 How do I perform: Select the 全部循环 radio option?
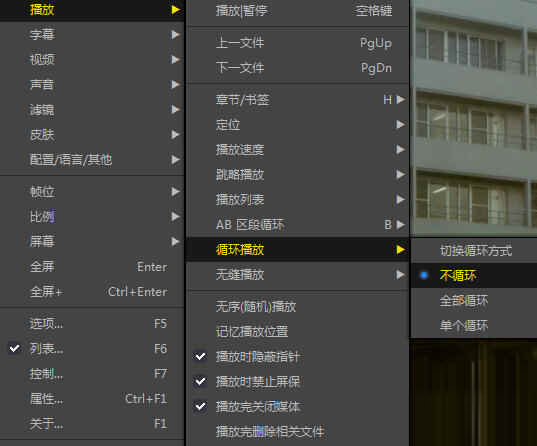(x=474, y=300)
